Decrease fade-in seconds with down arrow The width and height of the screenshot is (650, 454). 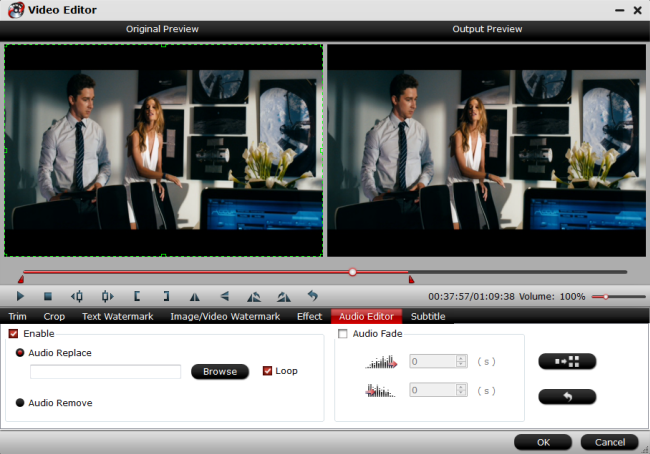(461, 364)
